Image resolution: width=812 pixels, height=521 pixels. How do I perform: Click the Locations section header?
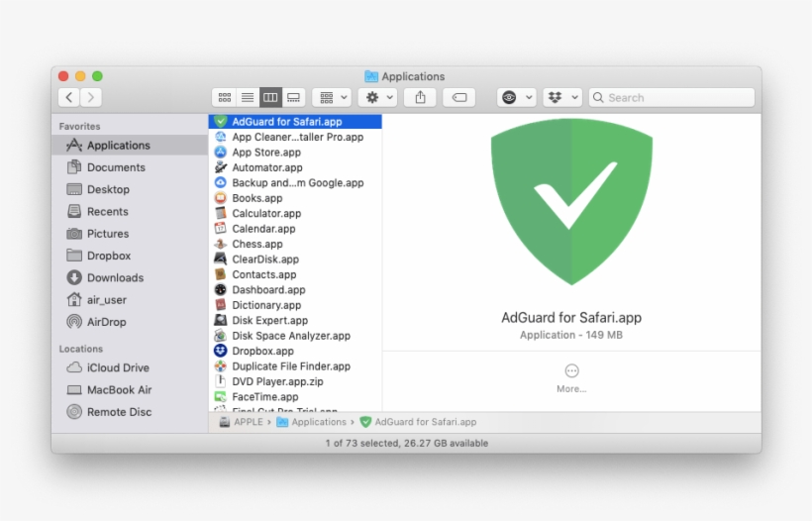click(81, 349)
